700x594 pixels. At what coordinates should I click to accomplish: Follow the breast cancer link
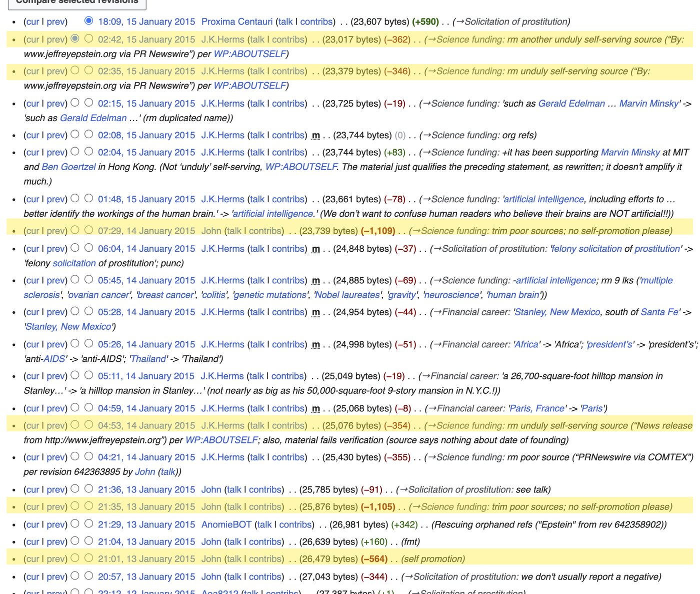tap(165, 295)
